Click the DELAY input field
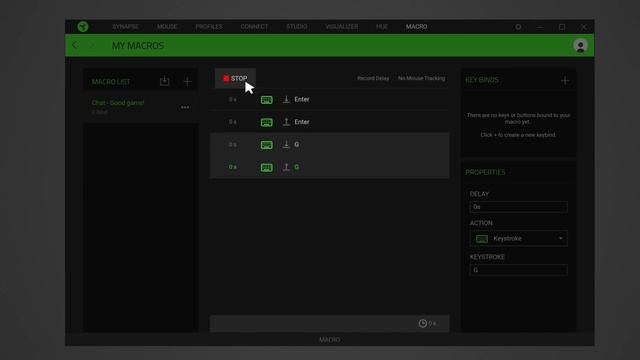This screenshot has height=360, width=640. point(518,207)
